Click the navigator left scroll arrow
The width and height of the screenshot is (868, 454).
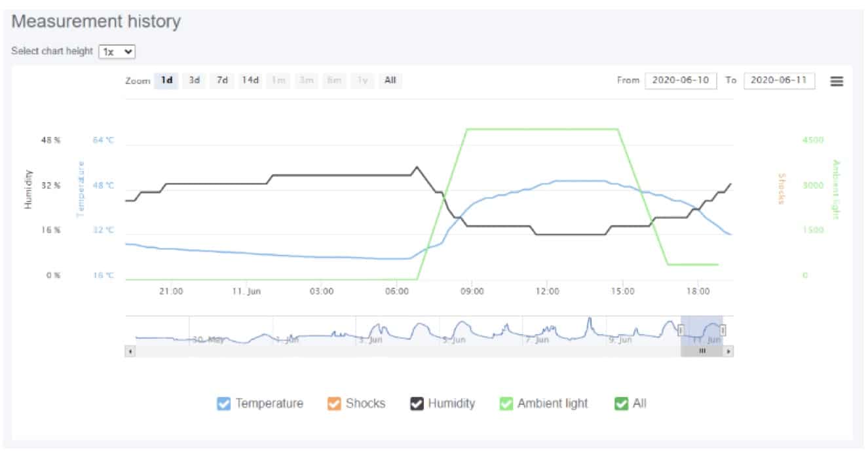(130, 352)
